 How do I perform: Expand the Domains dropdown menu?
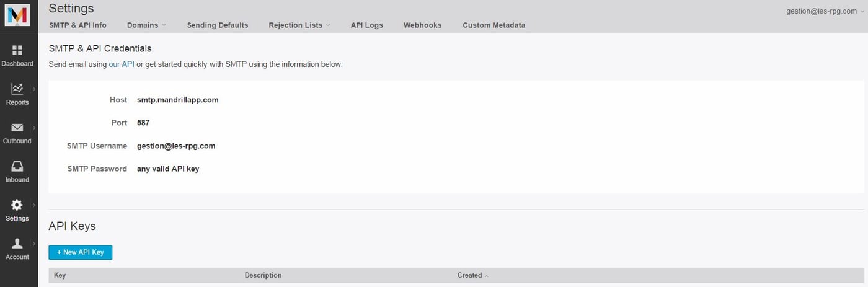146,25
